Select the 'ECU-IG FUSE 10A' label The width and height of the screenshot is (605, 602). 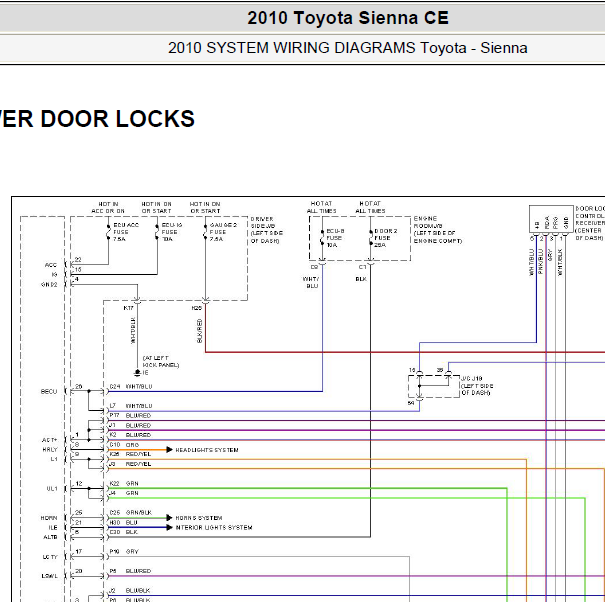click(172, 232)
